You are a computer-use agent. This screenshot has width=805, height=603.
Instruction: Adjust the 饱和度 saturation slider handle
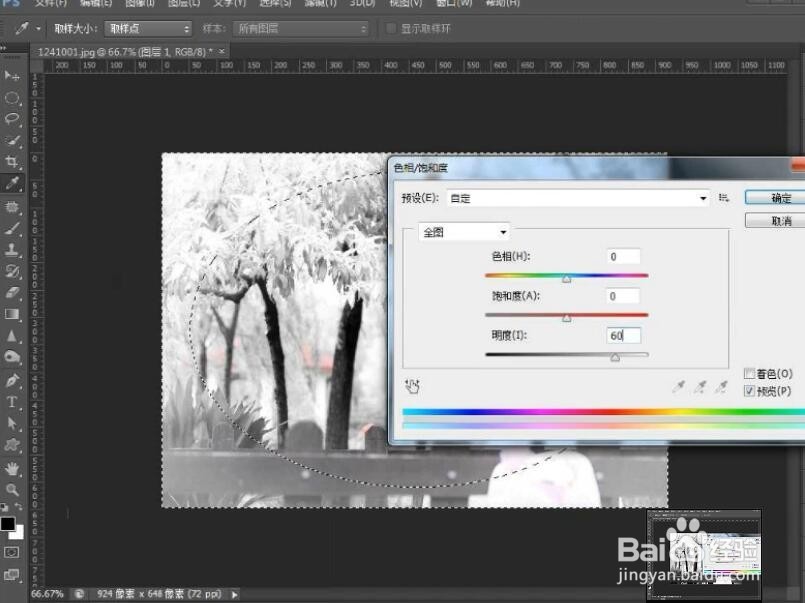pyautogui.click(x=566, y=318)
